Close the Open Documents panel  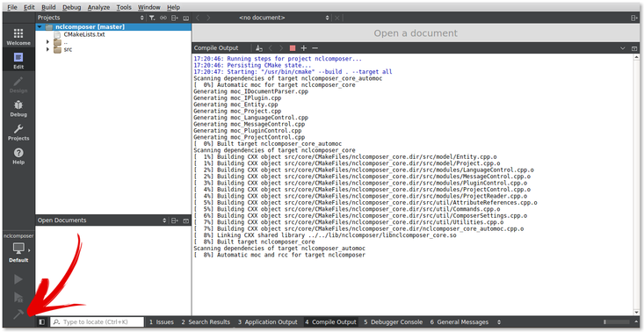point(185,220)
